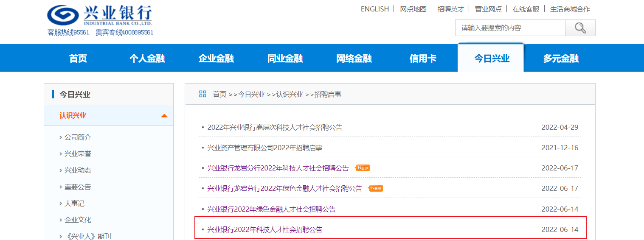The image size is (644, 240).
Task: Click the 贵宾专线4008895581 text
Action: (x=124, y=32)
